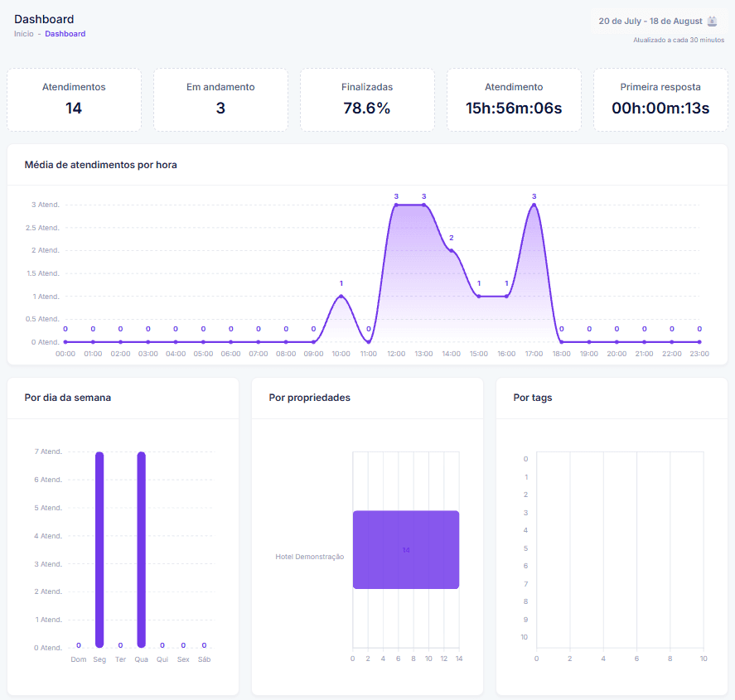Click the 11:00 zero point on chart
Image resolution: width=735 pixels, height=700 pixels.
click(369, 342)
